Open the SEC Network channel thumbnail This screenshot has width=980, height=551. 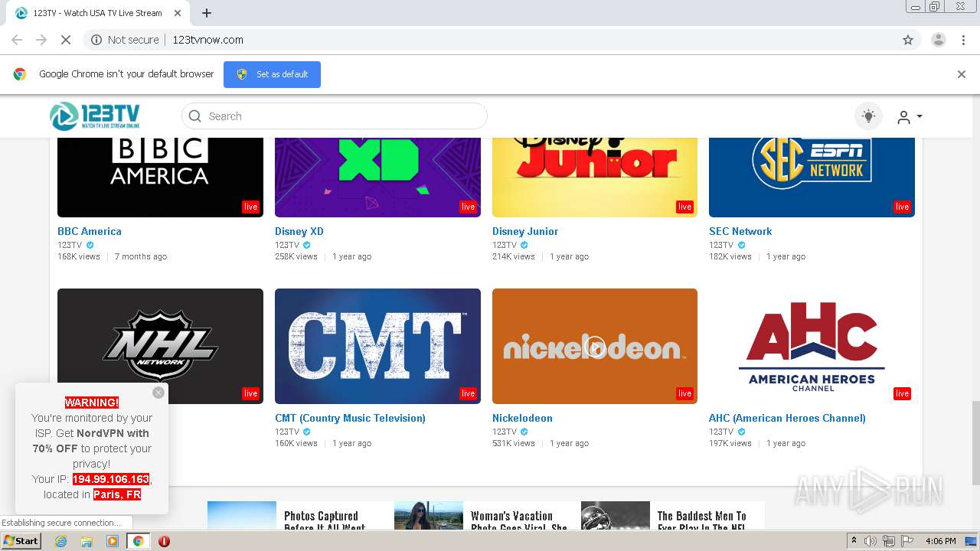(x=812, y=177)
